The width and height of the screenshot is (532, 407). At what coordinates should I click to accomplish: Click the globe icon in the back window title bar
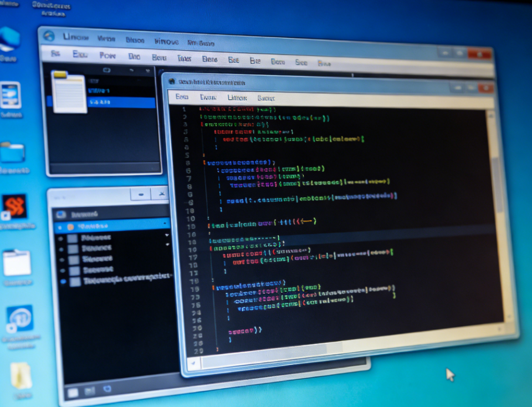tap(49, 35)
